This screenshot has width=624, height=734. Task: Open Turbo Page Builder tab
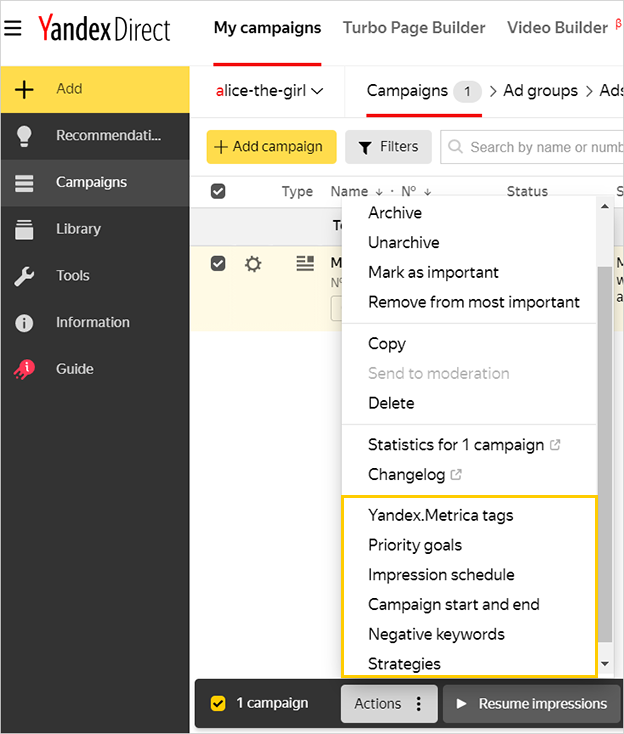click(414, 28)
